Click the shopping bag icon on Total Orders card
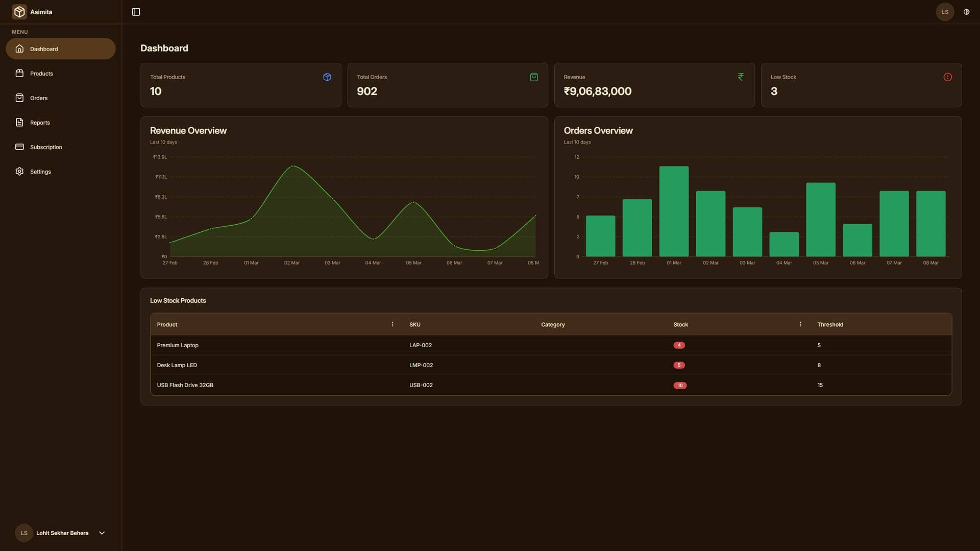 (533, 77)
